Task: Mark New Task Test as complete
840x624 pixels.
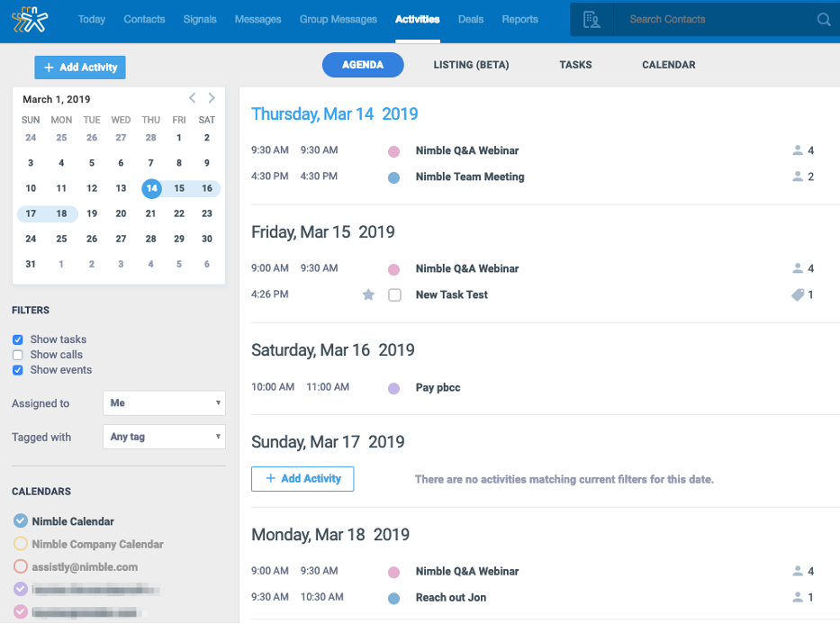Action: coord(395,295)
